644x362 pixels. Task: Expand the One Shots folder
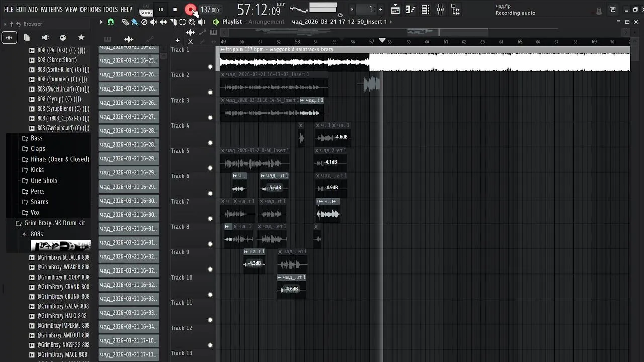44,180
